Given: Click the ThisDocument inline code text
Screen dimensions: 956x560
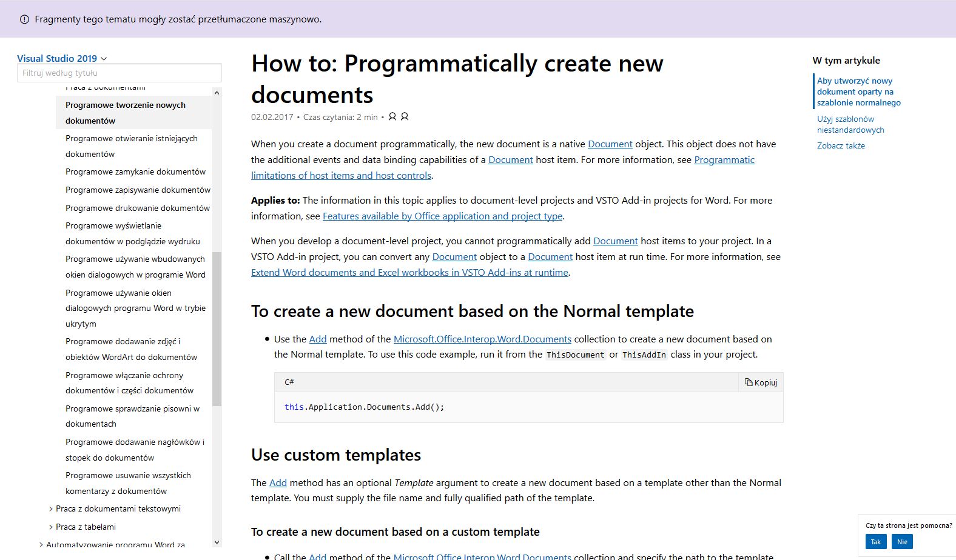Looking at the screenshot, I should coord(576,355).
